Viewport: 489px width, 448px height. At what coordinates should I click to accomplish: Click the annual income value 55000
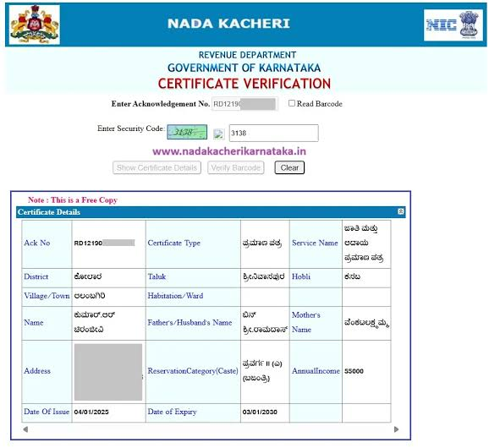click(354, 371)
